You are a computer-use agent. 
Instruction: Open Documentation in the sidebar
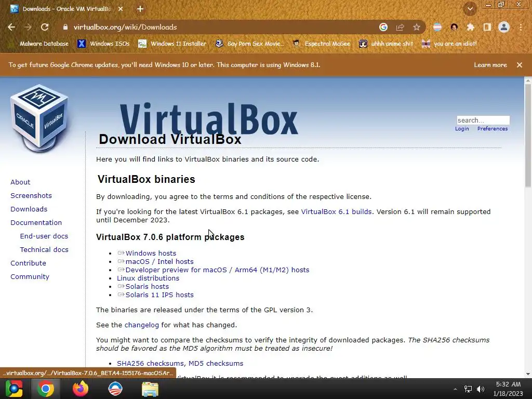click(x=36, y=222)
